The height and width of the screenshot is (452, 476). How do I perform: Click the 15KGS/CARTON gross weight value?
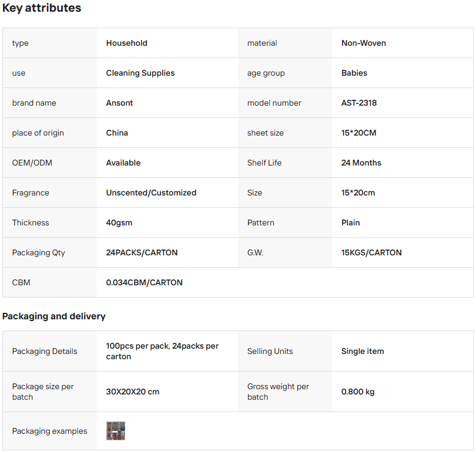pos(371,252)
